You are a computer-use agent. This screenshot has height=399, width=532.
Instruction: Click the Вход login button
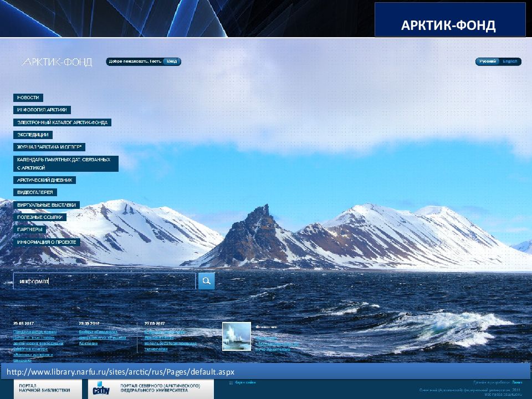pos(172,62)
